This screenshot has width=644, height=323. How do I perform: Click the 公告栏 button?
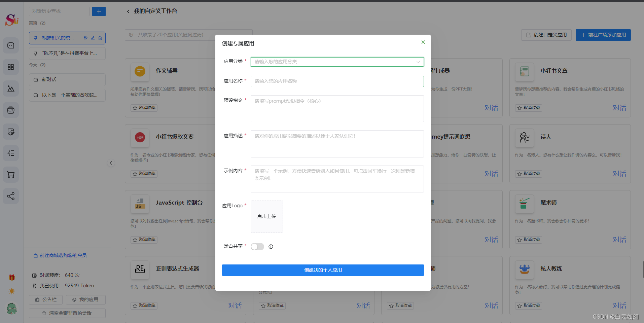point(46,300)
